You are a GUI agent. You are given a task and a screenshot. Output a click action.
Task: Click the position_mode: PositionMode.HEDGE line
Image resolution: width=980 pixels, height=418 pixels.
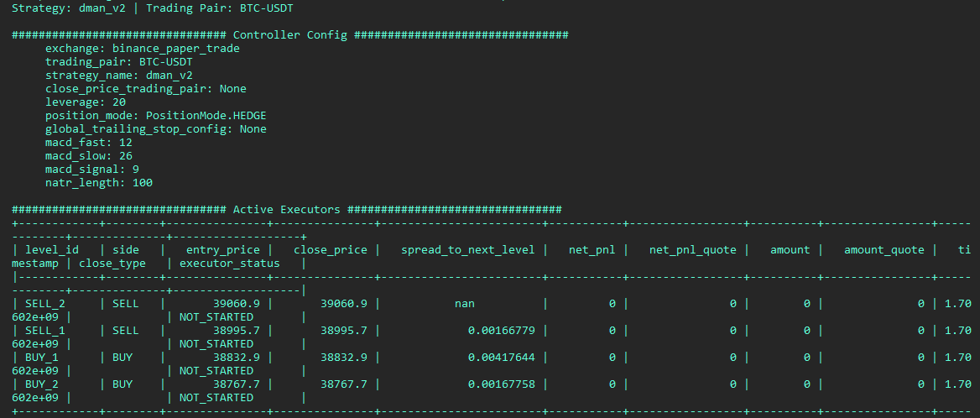coord(156,116)
